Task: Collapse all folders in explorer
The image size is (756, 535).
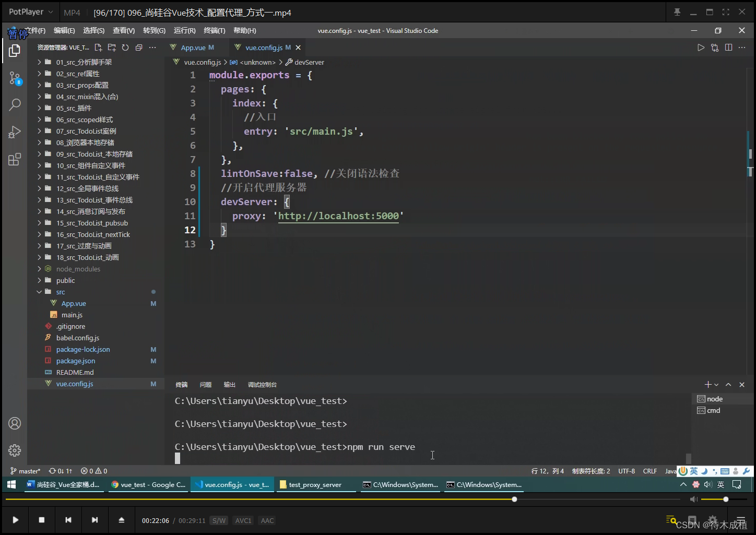Action: 139,47
